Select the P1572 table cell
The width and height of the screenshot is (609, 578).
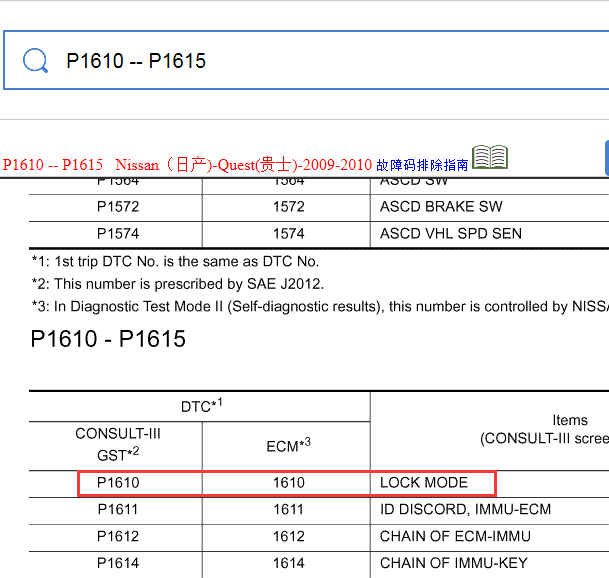click(118, 207)
